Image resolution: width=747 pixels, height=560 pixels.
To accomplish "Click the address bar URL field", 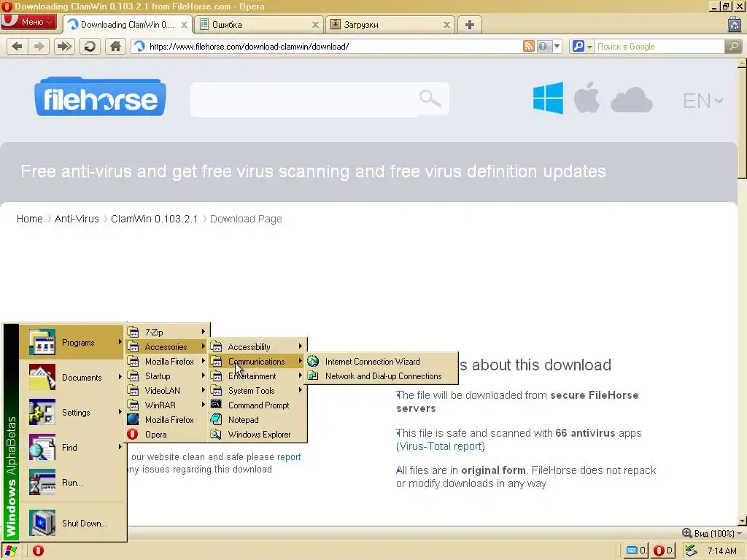I will pos(333,46).
